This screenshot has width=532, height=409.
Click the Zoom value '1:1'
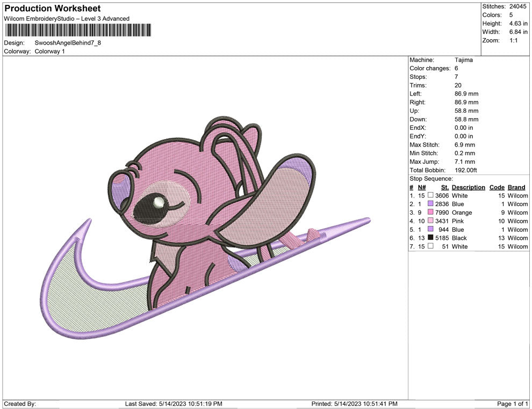(513, 40)
